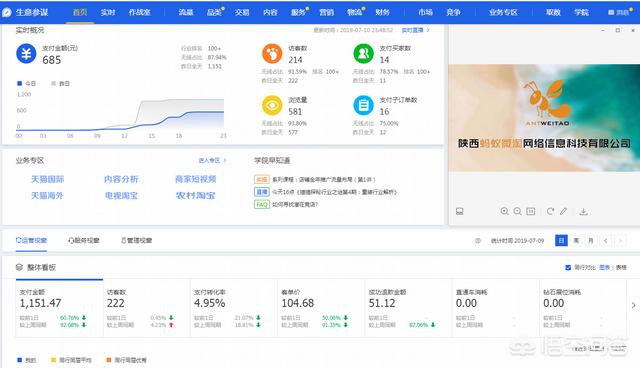Click the yen 支付金额 icon
Image resolution: width=640 pixels, height=368 pixels.
[x=26, y=54]
